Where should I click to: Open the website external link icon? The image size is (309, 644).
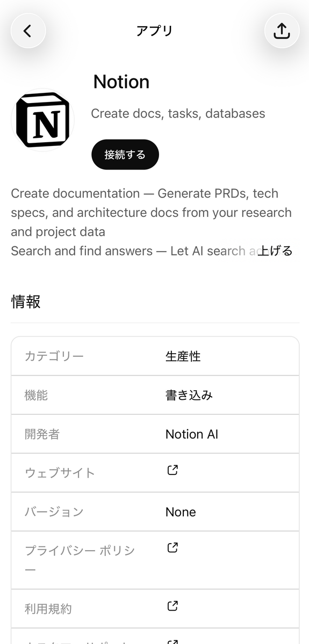click(173, 470)
